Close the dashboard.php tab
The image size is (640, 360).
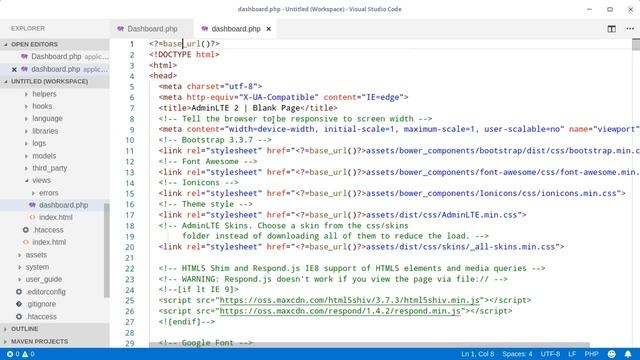pos(269,29)
